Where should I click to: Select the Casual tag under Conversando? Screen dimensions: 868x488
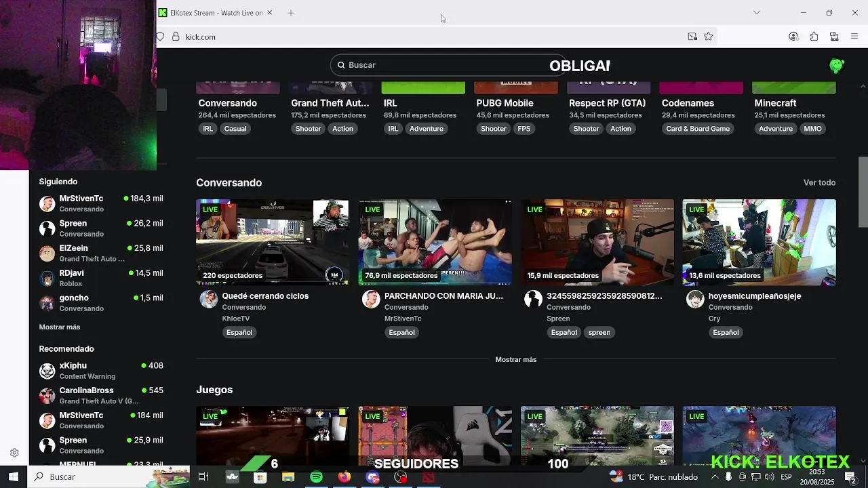[235, 129]
